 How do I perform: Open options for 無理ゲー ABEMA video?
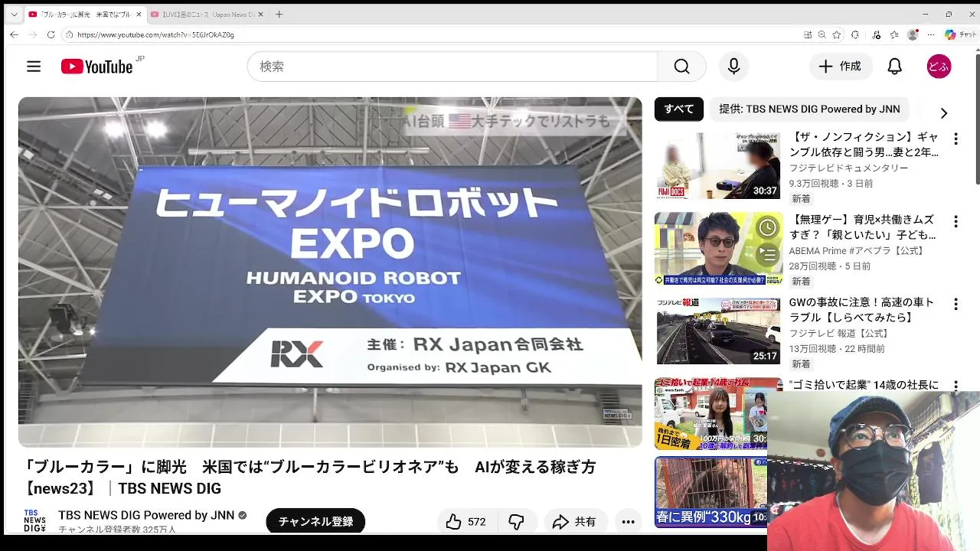(x=955, y=222)
